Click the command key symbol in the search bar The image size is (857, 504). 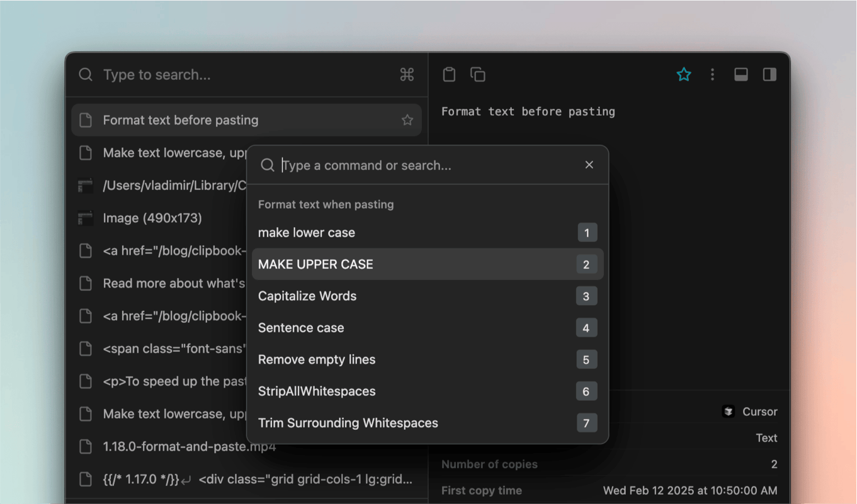(406, 74)
